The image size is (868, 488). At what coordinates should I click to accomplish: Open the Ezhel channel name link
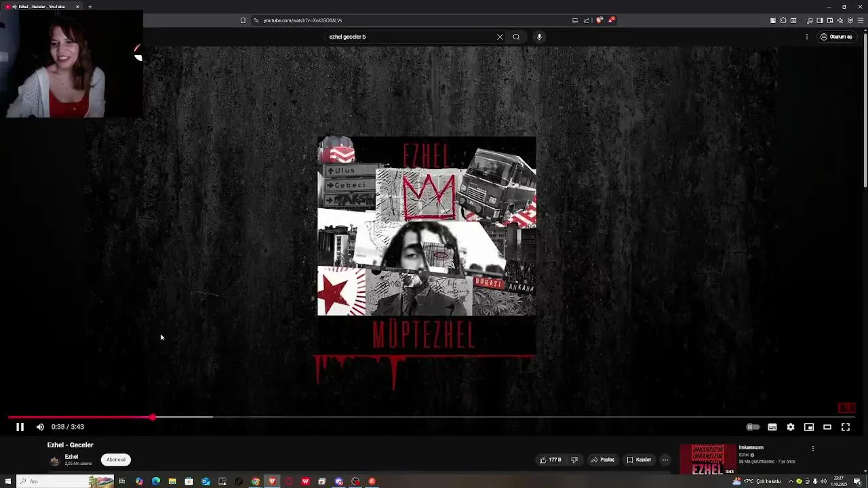point(71,457)
